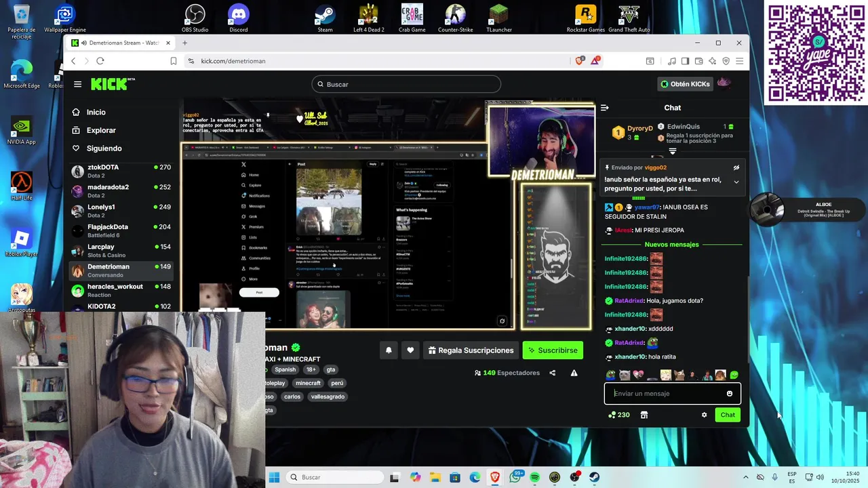Toggle Brave sidebar panel
868x488 pixels.
tap(685, 61)
